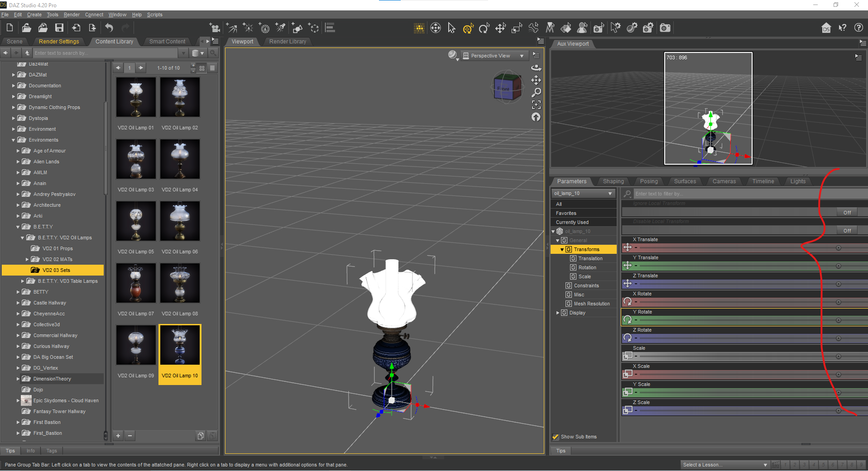868x471 pixels.
Task: Click the viewport zoom magnifier icon
Action: 536,92
